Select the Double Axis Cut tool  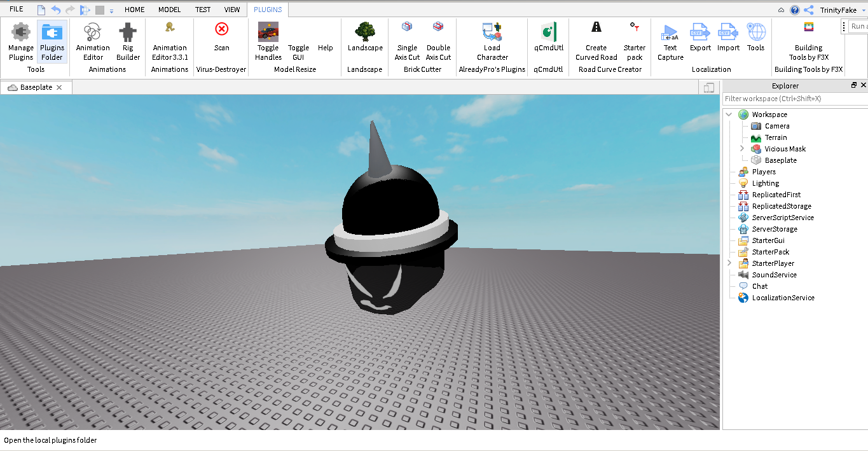click(438, 42)
